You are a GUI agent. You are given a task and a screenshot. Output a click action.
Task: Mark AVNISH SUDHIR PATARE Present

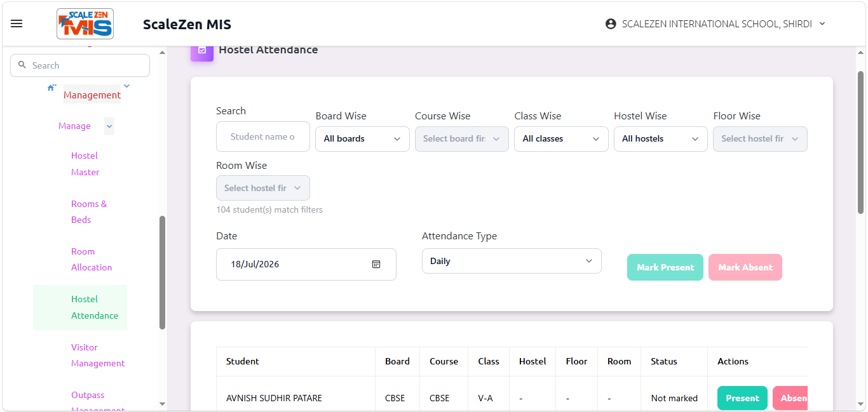click(x=742, y=398)
